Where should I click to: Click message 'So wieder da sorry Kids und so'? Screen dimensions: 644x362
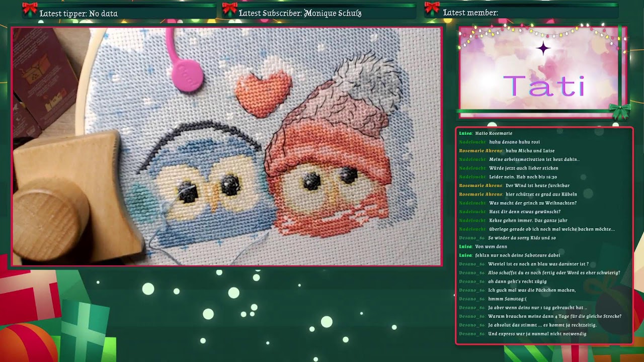pyautogui.click(x=522, y=238)
